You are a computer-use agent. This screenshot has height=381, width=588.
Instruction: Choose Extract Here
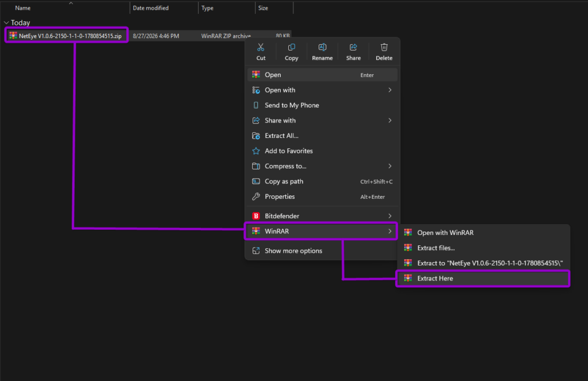click(x=483, y=279)
